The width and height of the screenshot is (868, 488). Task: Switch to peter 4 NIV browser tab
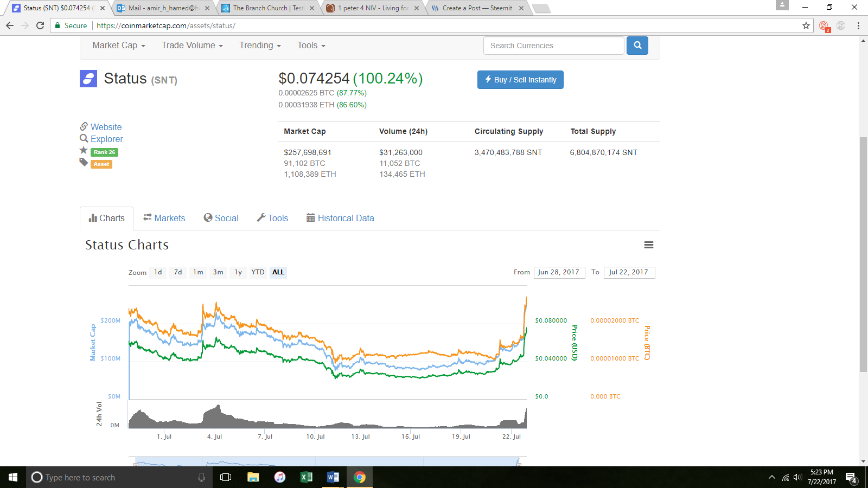pyautogui.click(x=372, y=8)
